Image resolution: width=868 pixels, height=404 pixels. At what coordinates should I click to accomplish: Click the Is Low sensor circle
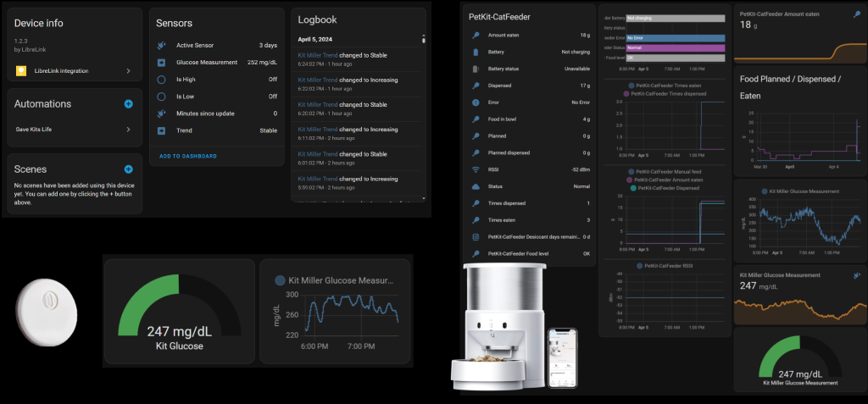click(x=161, y=97)
